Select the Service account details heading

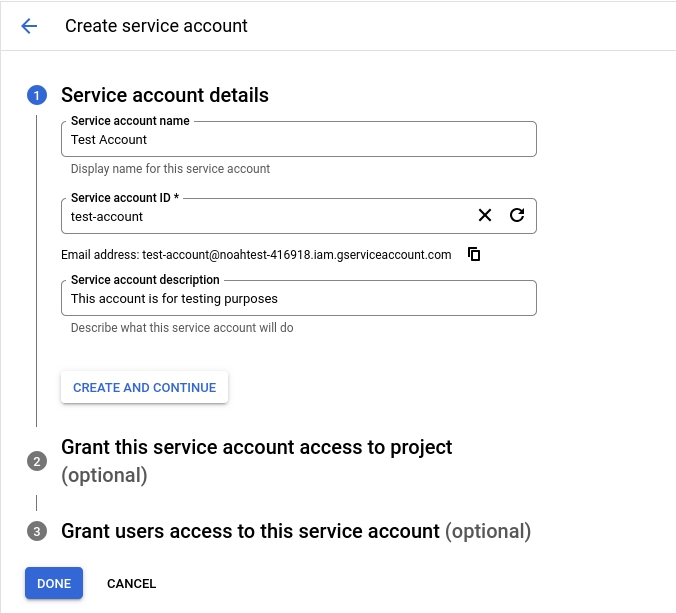165,95
